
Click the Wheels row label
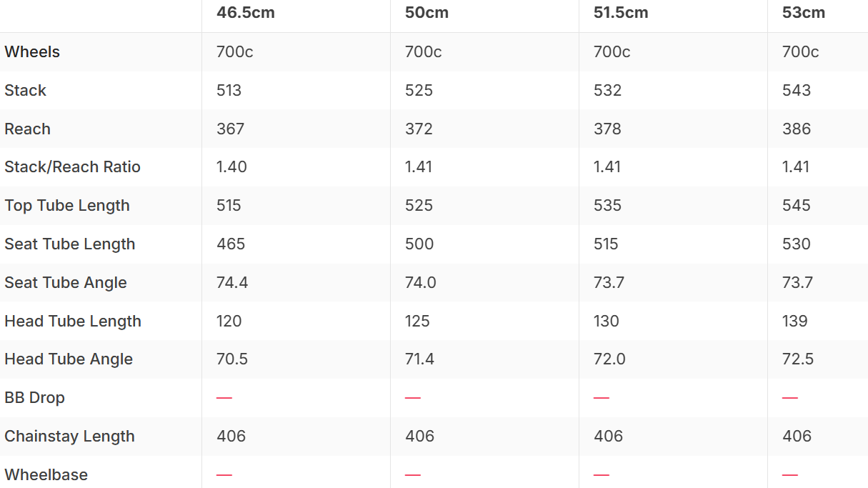32,52
